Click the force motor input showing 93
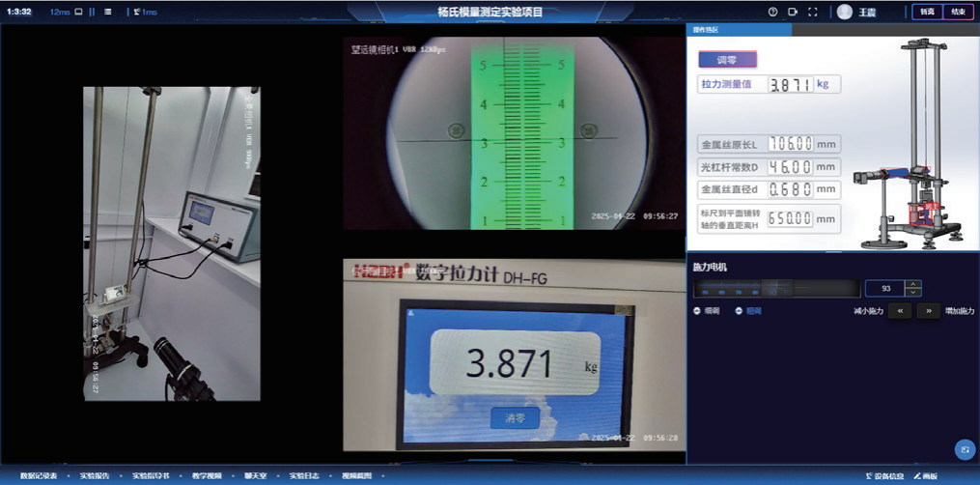This screenshot has height=485, width=980. click(x=885, y=288)
